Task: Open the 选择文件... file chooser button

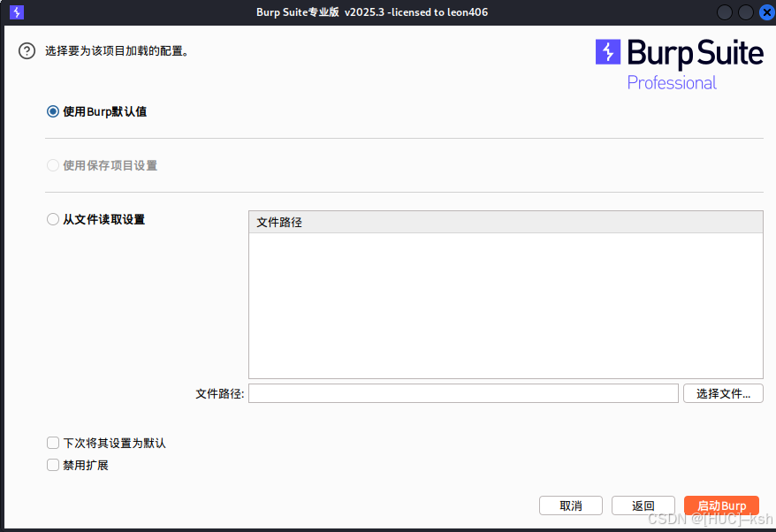Action: (723, 393)
